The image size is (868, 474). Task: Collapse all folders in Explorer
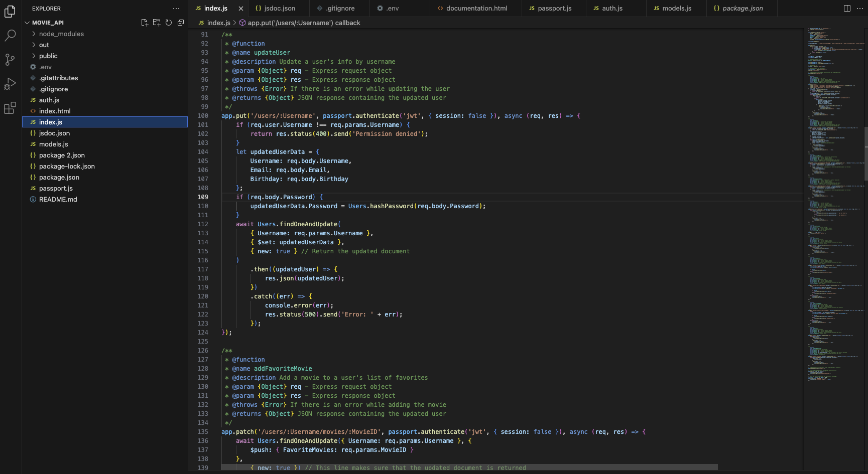pos(181,23)
